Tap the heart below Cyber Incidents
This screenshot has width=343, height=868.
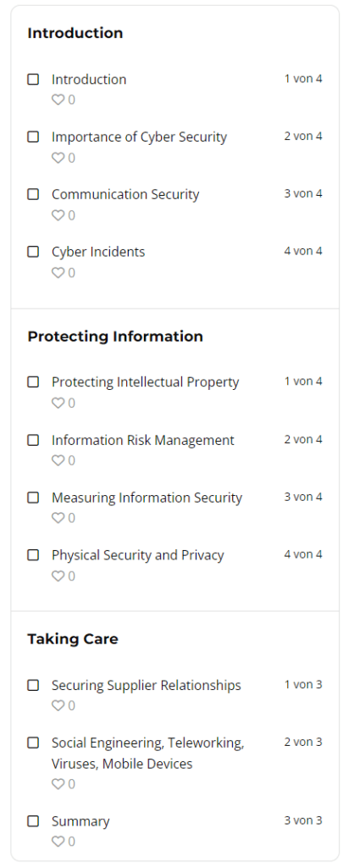click(58, 272)
